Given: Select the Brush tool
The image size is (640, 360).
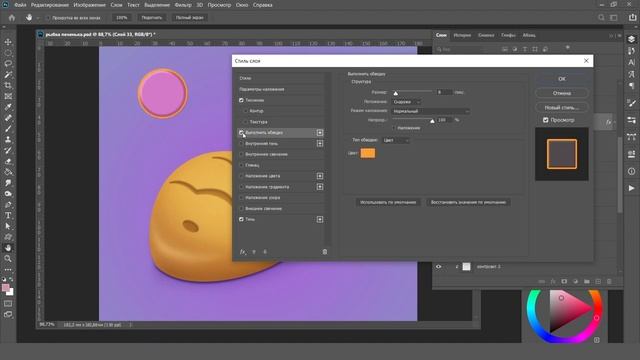Looking at the screenshot, I should click(x=8, y=129).
